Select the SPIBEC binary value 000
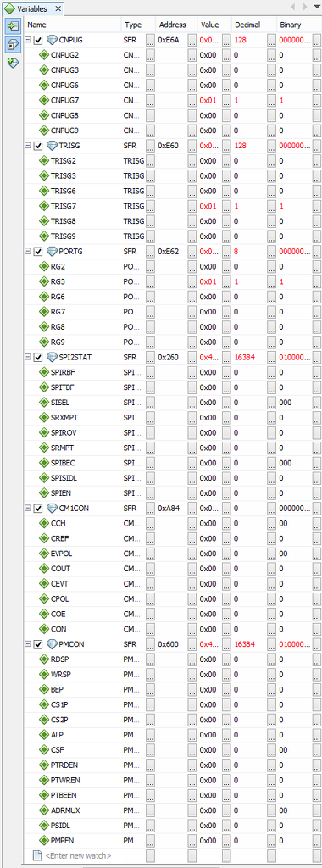Viewport: 322px width, 868px height. pos(286,462)
